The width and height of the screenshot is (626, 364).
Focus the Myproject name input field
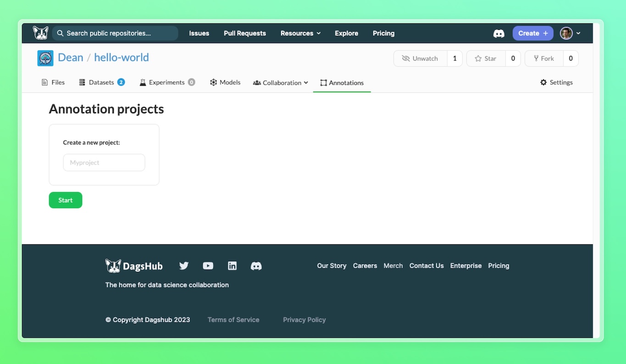coord(104,163)
